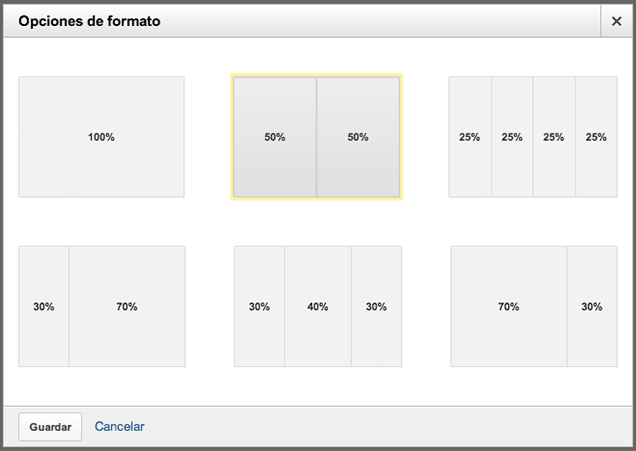Select 30% column in 30%/70% layout
The width and height of the screenshot is (636, 451).
[44, 306]
